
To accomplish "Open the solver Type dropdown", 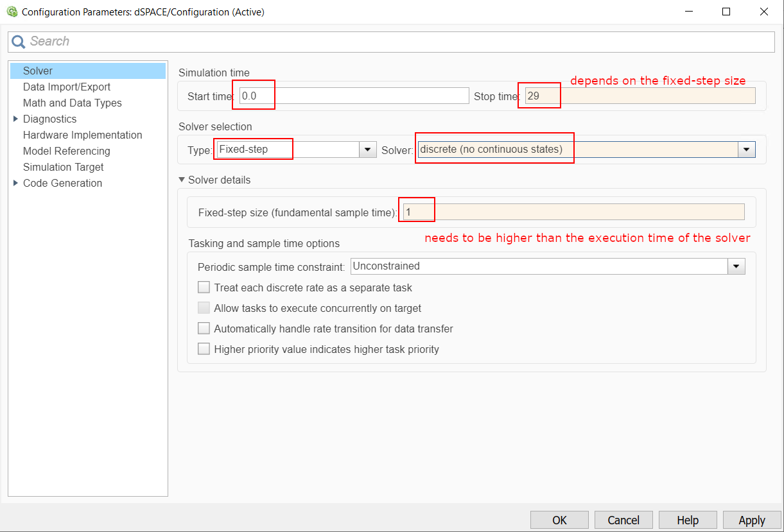I will click(367, 150).
